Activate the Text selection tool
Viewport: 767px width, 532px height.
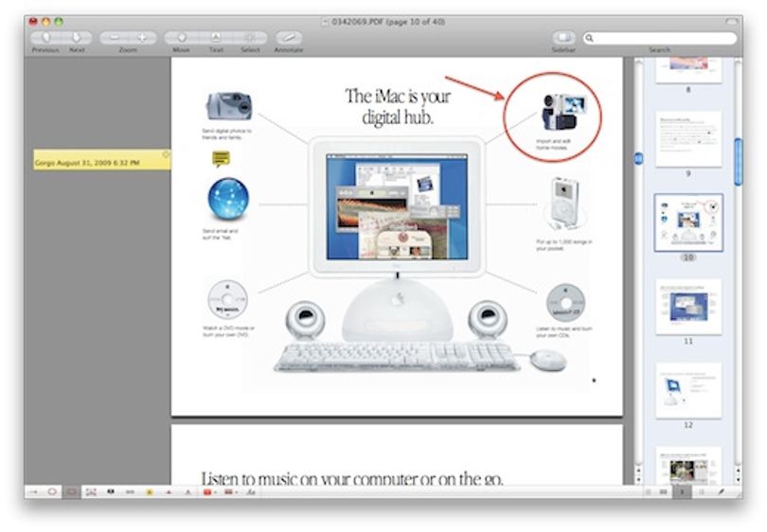point(216,38)
